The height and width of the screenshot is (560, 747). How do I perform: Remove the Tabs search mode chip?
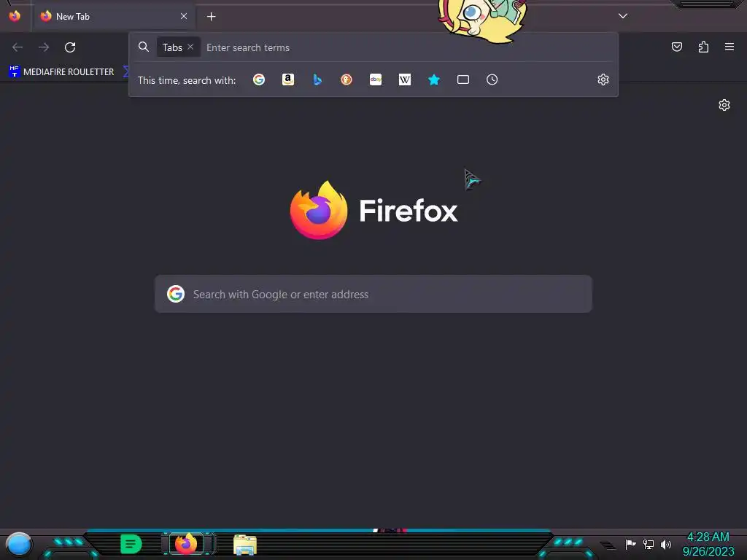(x=190, y=47)
